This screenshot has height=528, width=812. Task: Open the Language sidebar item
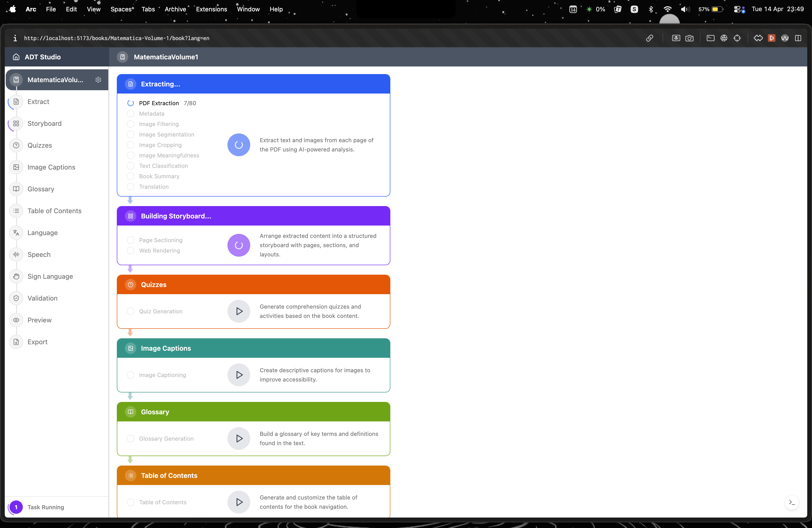(57, 233)
